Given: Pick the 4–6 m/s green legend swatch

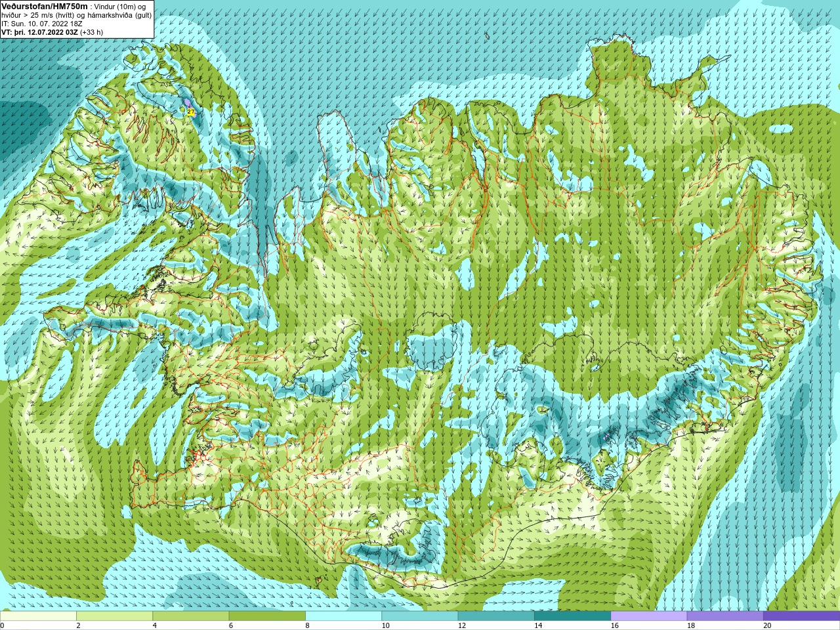Looking at the screenshot, I should click(x=191, y=616).
